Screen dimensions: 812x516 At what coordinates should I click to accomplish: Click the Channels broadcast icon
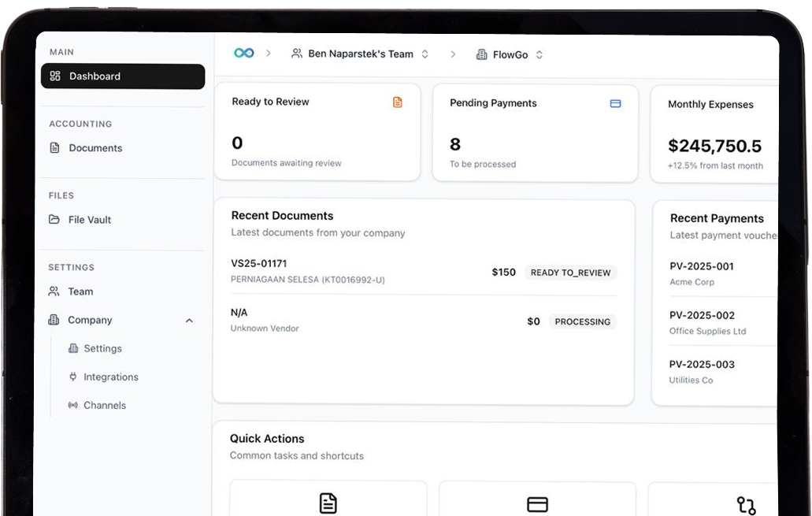click(73, 405)
